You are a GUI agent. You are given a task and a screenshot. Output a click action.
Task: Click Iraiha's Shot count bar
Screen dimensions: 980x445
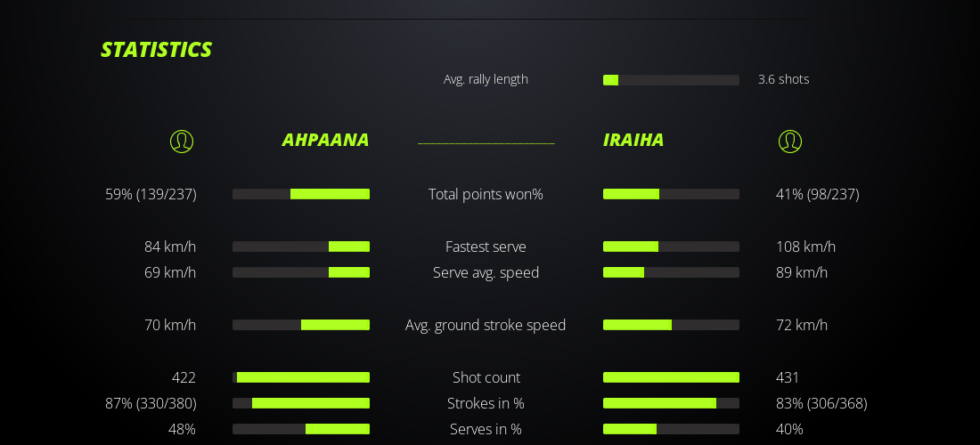(x=671, y=377)
